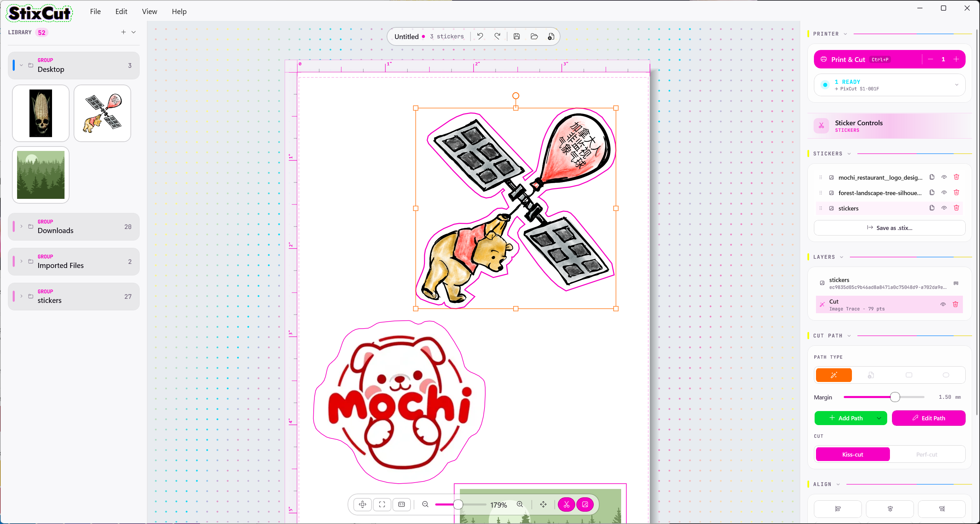Delete the forest-landscape sticker

tap(956, 192)
